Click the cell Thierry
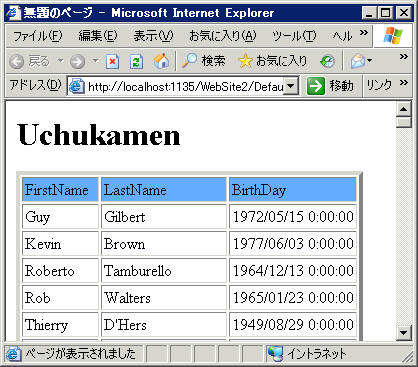Image resolution: width=418 pixels, height=367 pixels. 60,325
